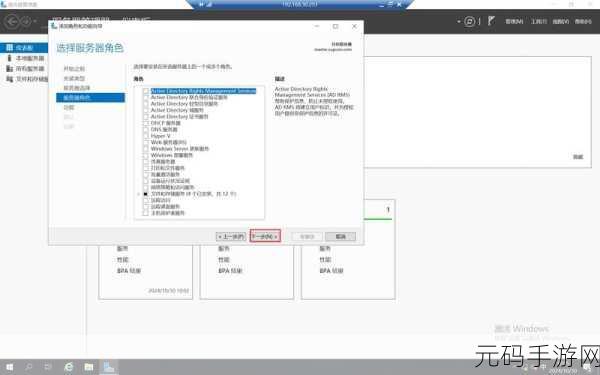The image size is (600, 375).
Task: Check the Web 服务器(IIS) role checkbox
Action: pyautogui.click(x=146, y=142)
